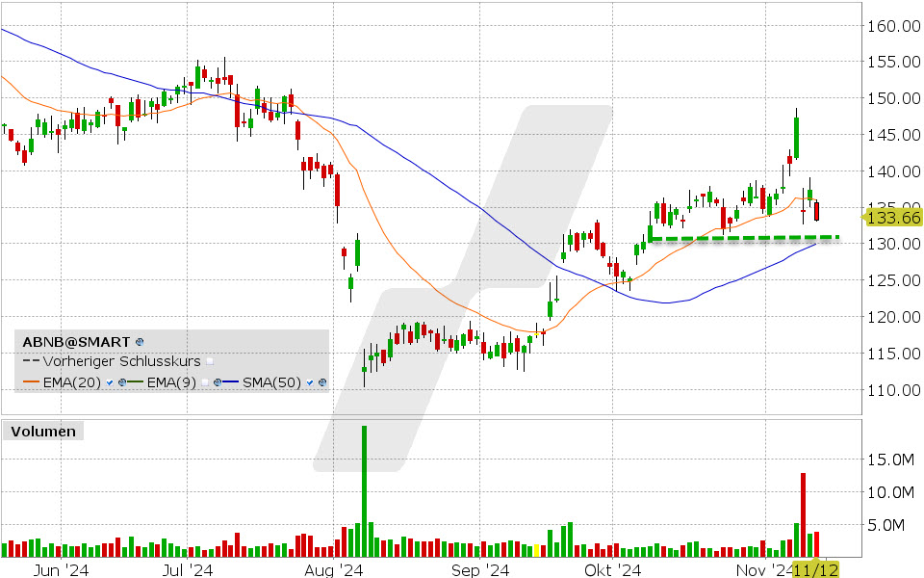Click the Jul '24 axis label
This screenshot has height=578, width=924.
(187, 569)
